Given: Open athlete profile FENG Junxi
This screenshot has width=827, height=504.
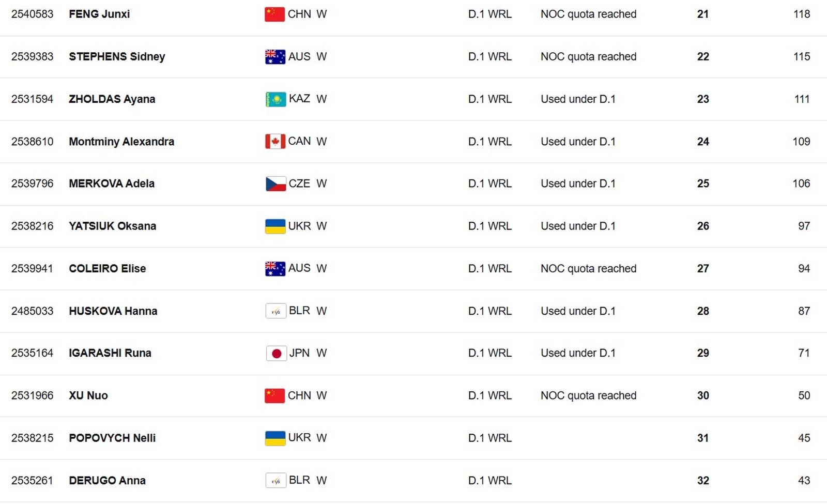Looking at the screenshot, I should pos(99,14).
